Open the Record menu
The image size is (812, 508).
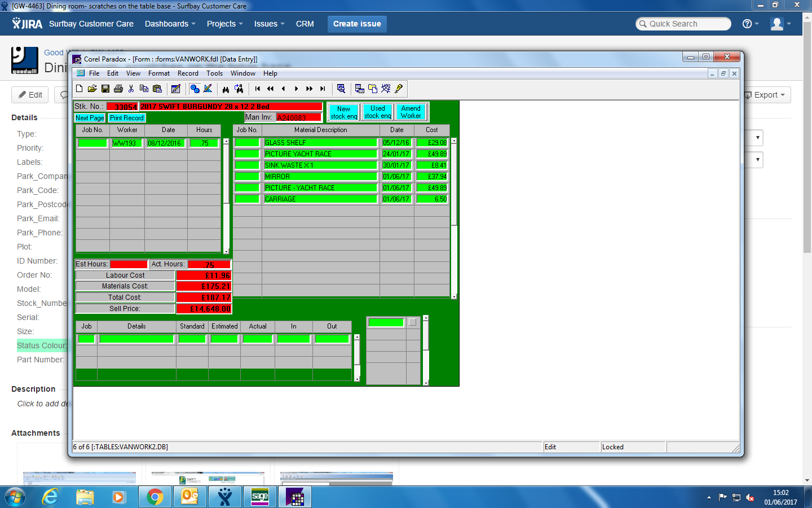coord(188,73)
